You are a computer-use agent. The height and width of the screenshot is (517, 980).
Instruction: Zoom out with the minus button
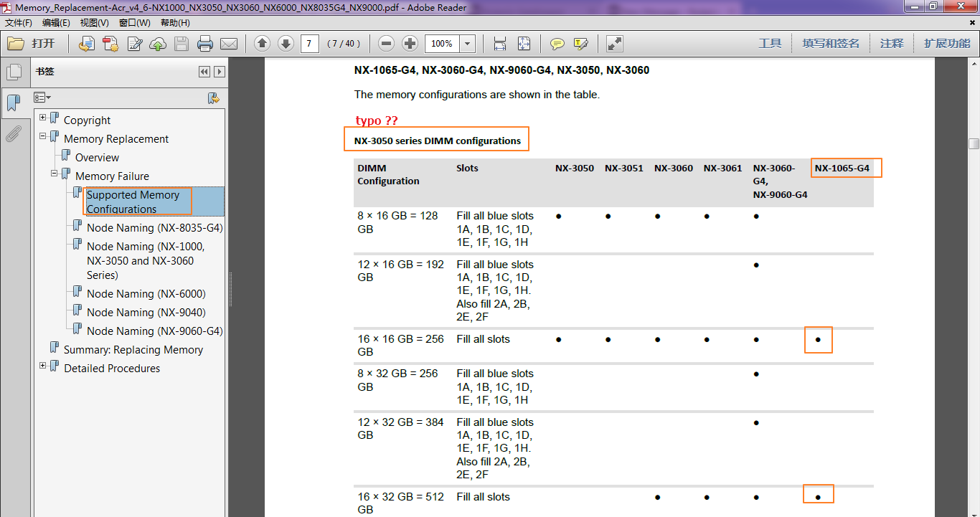coord(387,44)
